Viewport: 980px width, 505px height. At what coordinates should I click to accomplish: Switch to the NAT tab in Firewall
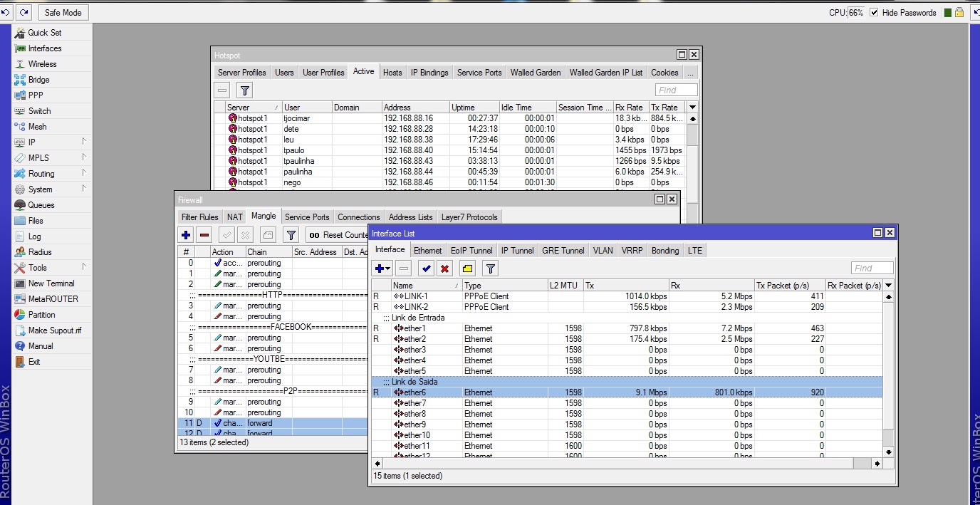(x=234, y=217)
